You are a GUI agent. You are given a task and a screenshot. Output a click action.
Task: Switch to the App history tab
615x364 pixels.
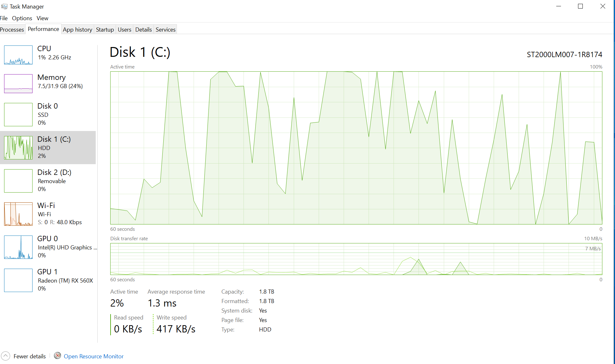pos(77,30)
